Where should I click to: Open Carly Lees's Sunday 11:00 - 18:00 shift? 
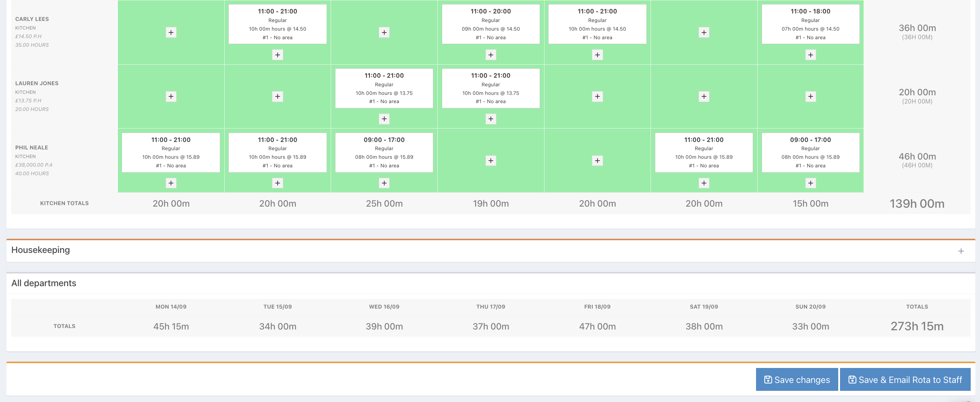pos(810,24)
